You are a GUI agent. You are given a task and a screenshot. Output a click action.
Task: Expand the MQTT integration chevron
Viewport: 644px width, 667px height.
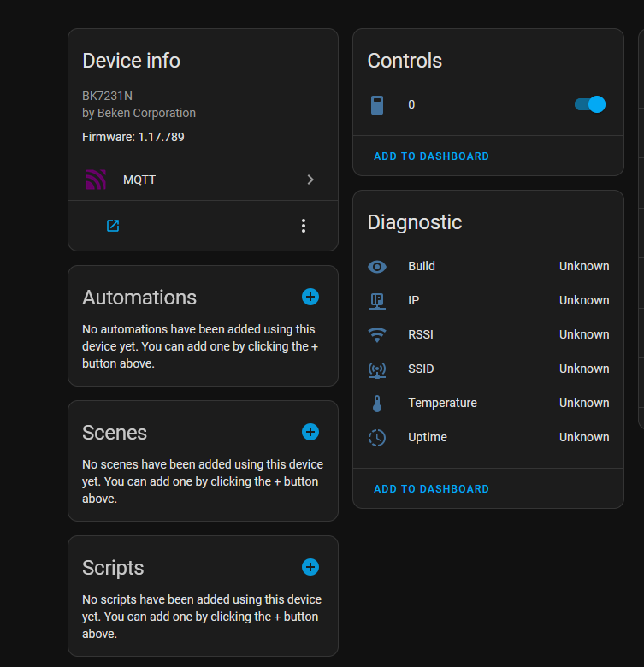[310, 180]
